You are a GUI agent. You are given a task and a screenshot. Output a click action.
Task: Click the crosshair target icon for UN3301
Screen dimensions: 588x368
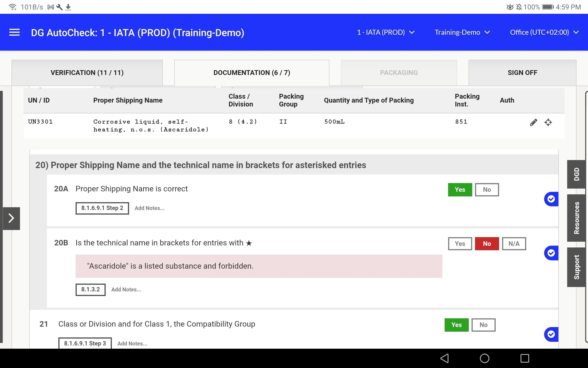(x=548, y=122)
